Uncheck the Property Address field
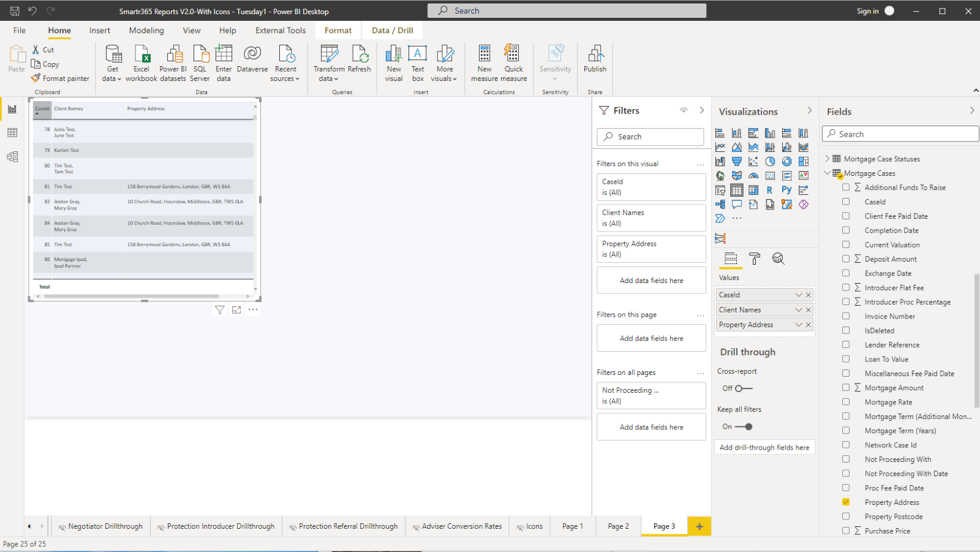Screen dimensions: 980x552 846,502
